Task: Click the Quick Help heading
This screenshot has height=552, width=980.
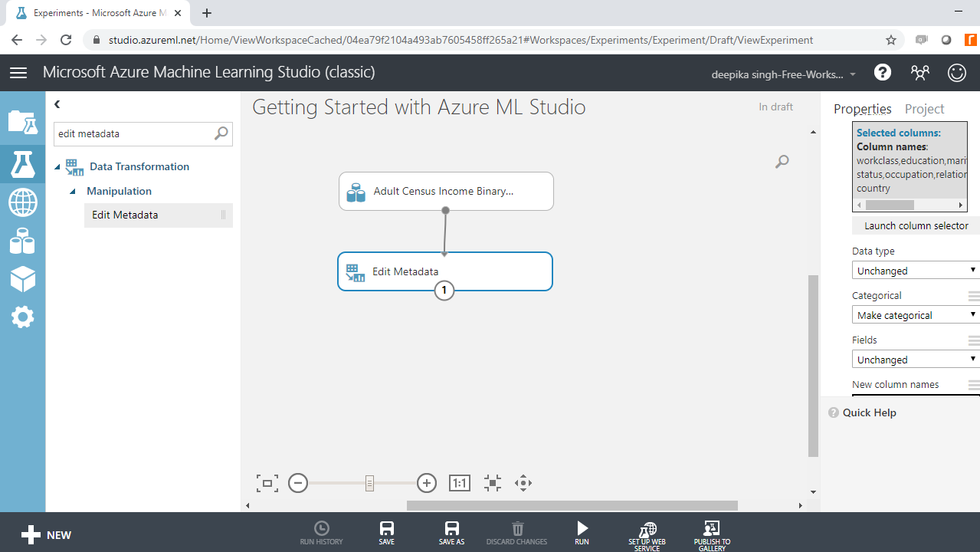Action: pyautogui.click(x=869, y=412)
